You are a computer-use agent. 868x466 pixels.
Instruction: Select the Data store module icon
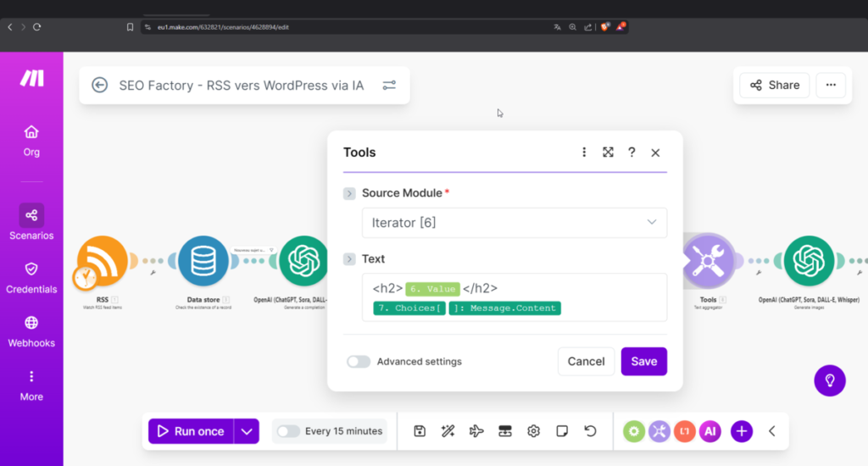tap(203, 261)
